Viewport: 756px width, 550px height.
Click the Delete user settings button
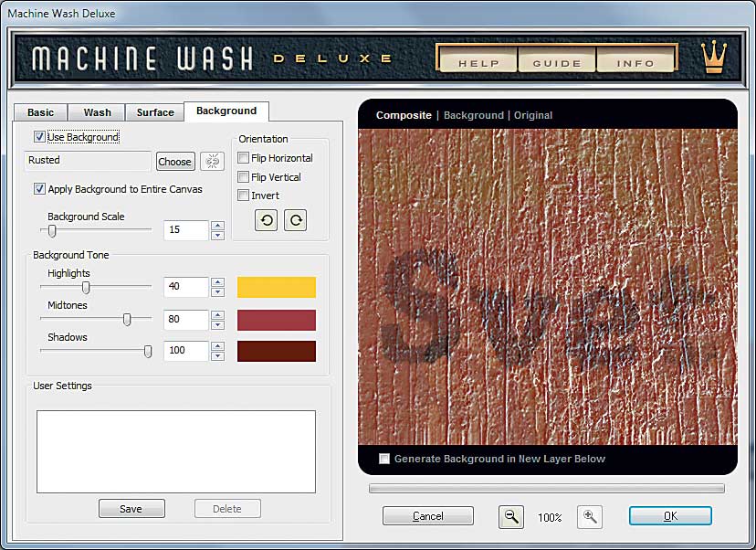click(x=227, y=509)
